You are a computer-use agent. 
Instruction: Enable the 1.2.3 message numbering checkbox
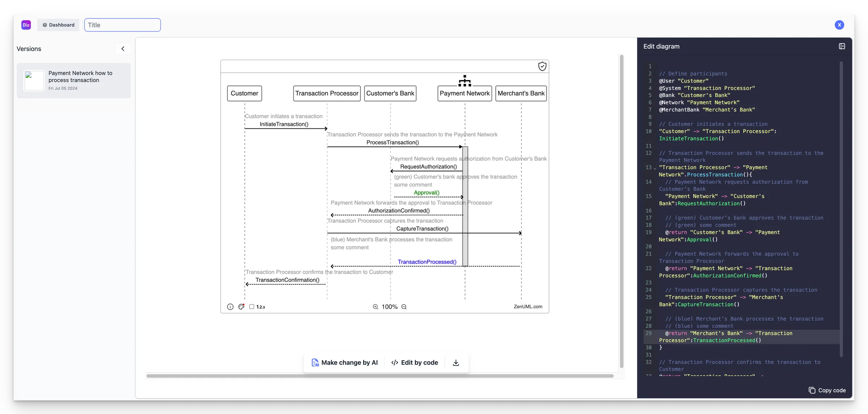[252, 307]
